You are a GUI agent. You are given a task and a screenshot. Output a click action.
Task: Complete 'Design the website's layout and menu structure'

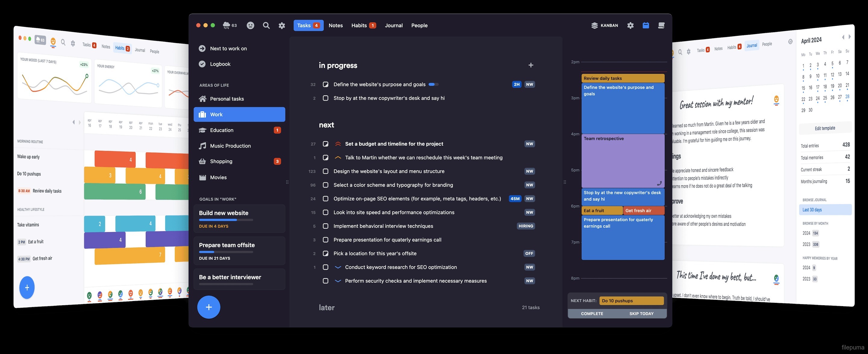(x=325, y=171)
